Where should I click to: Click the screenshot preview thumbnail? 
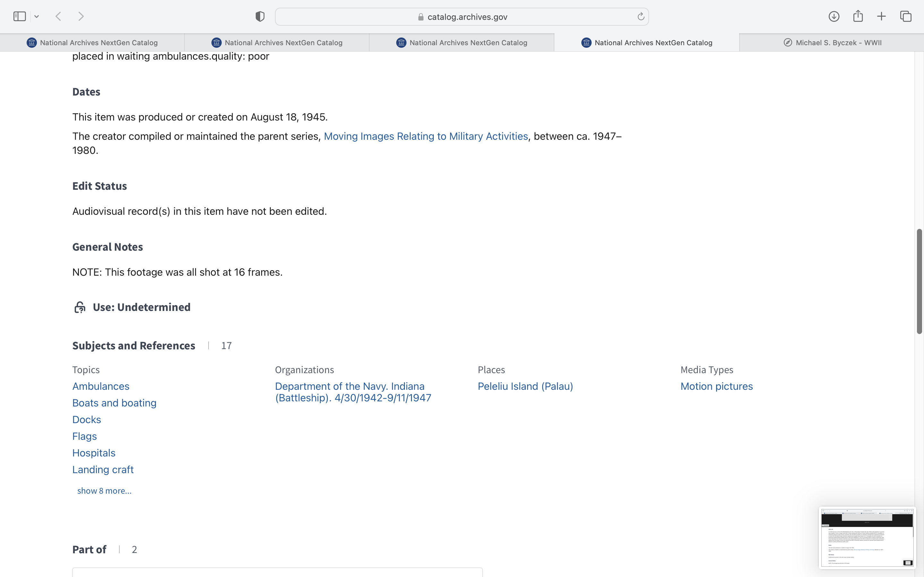(x=867, y=537)
